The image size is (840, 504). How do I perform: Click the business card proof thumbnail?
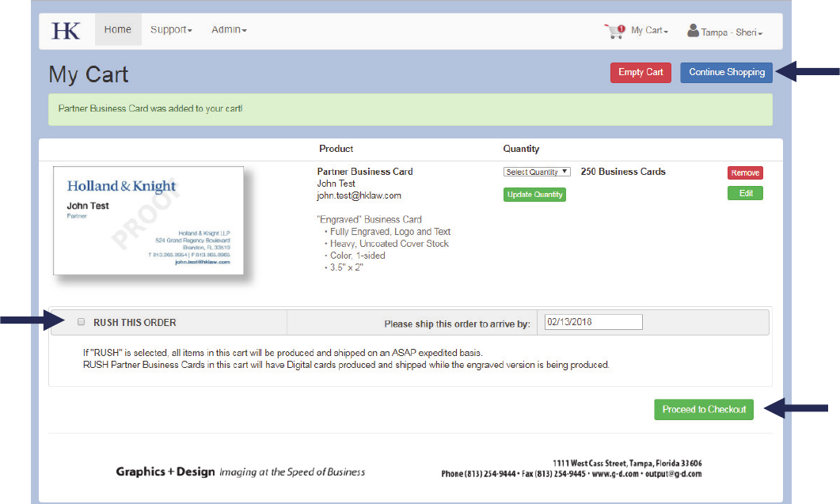coord(148,221)
